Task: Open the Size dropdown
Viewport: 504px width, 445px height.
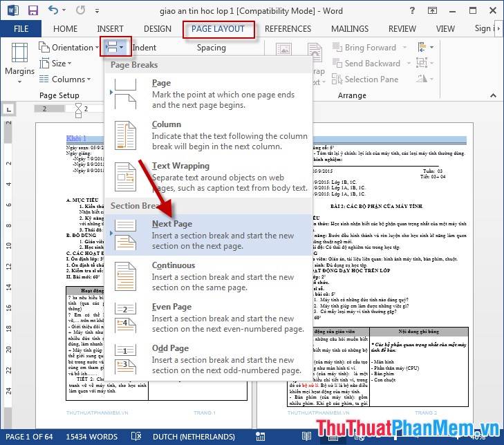Action: point(55,64)
